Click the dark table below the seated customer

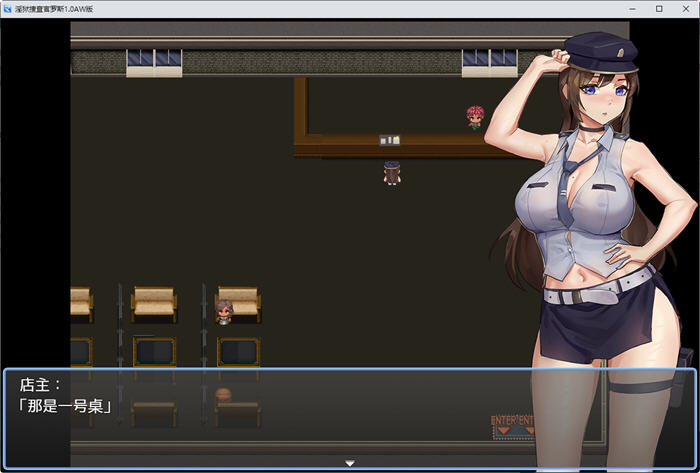[238, 351]
